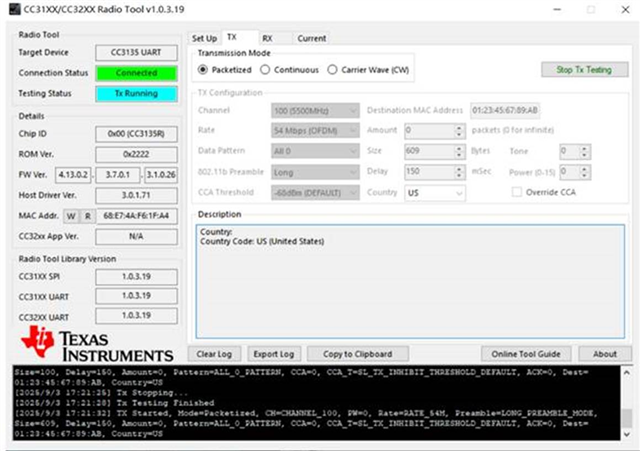Click the ROM Ver. value 0x2222
640x451 pixels.
tap(136, 154)
